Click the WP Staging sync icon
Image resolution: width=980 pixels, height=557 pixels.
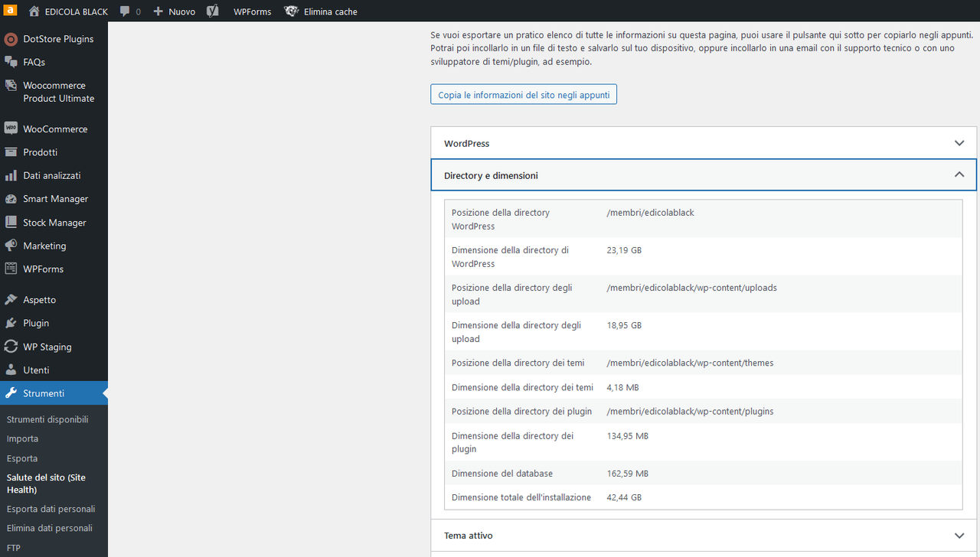pyautogui.click(x=11, y=347)
